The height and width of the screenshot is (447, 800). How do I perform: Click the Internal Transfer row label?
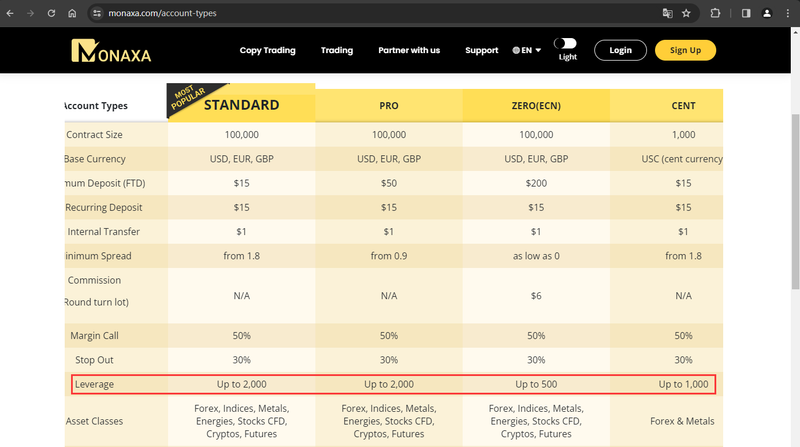coord(104,232)
